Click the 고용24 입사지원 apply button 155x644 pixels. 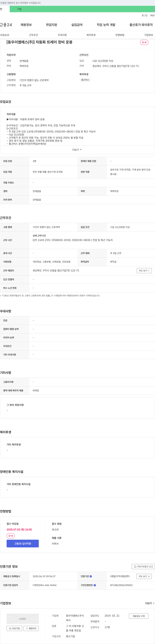point(23,544)
